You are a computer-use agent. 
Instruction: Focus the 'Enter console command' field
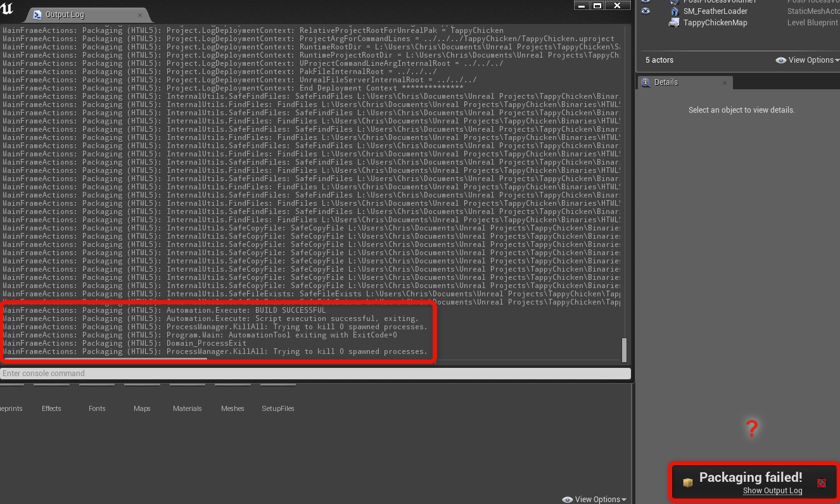(x=315, y=374)
